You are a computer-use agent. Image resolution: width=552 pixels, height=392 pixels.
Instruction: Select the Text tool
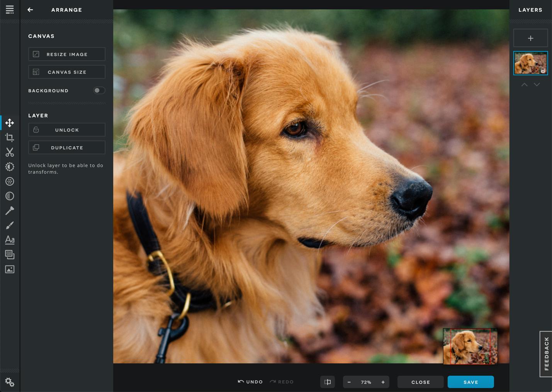click(x=10, y=240)
